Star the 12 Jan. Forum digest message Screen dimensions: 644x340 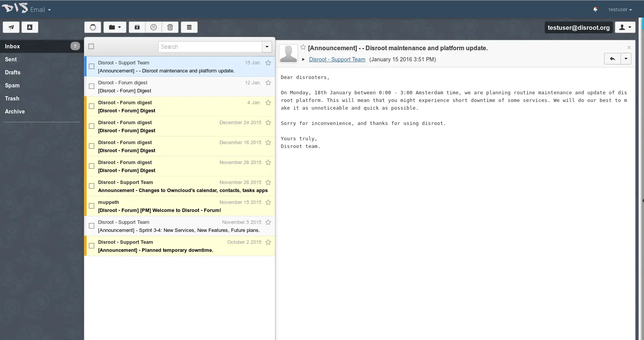click(268, 83)
